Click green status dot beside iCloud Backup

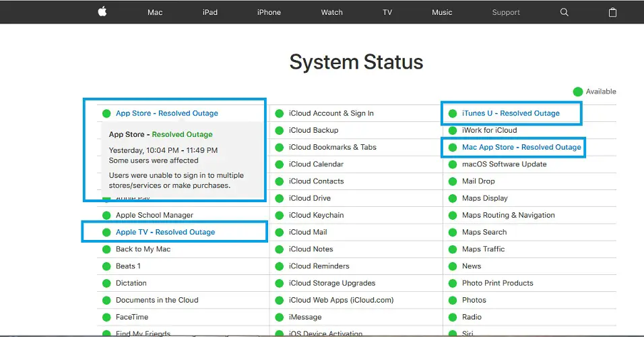coord(279,130)
